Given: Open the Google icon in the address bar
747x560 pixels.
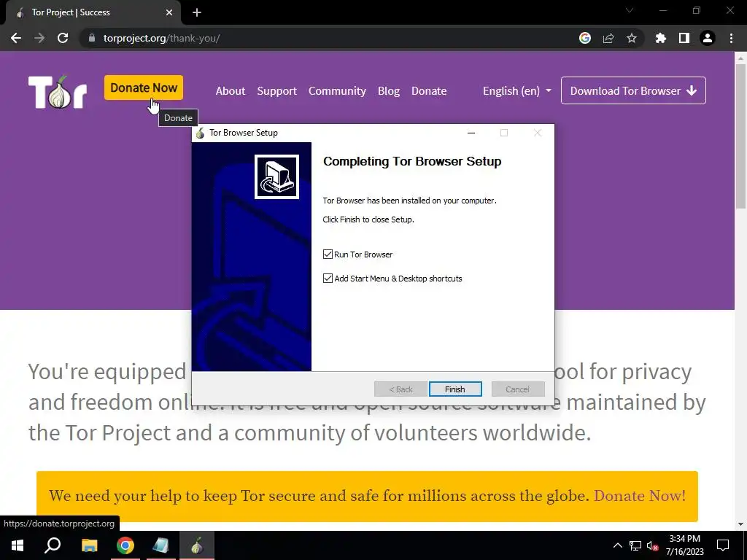Looking at the screenshot, I should coord(585,38).
